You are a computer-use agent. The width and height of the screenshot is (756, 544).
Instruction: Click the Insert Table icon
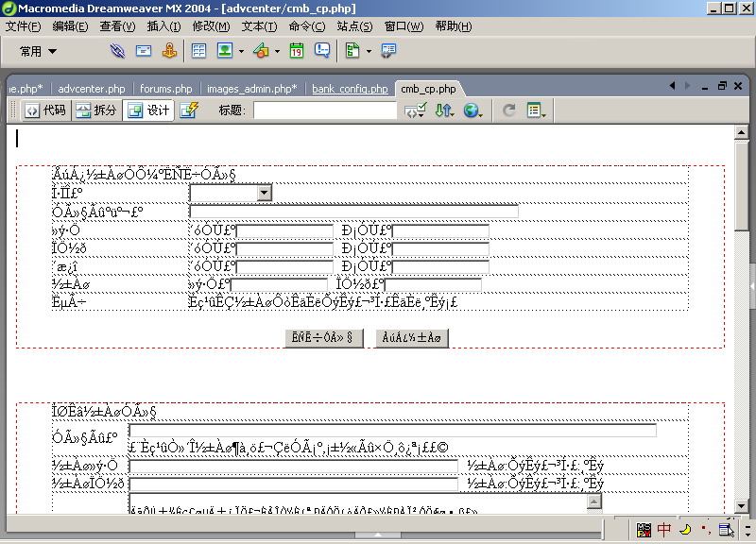[x=199, y=51]
